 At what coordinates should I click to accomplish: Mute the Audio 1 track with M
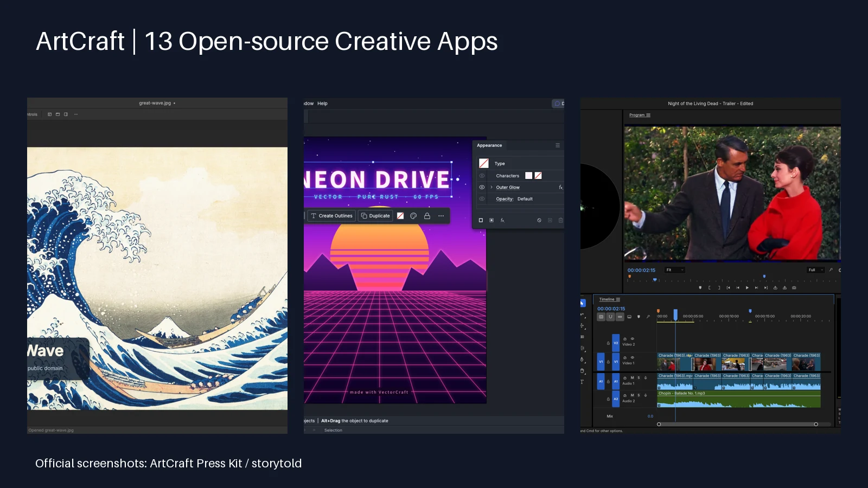[632, 377]
